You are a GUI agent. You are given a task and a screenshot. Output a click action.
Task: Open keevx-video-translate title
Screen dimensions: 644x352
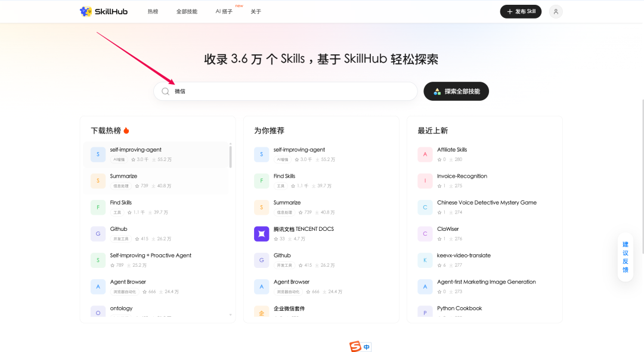pyautogui.click(x=464, y=255)
